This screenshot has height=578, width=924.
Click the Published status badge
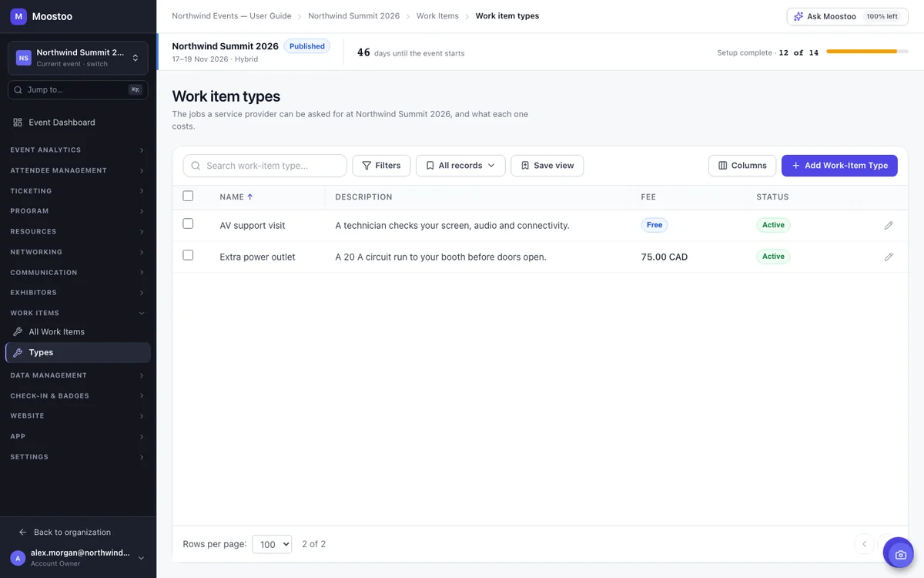(307, 46)
